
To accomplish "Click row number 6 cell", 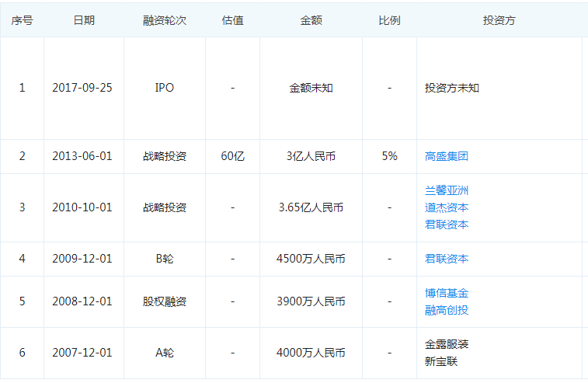I will click(22, 353).
